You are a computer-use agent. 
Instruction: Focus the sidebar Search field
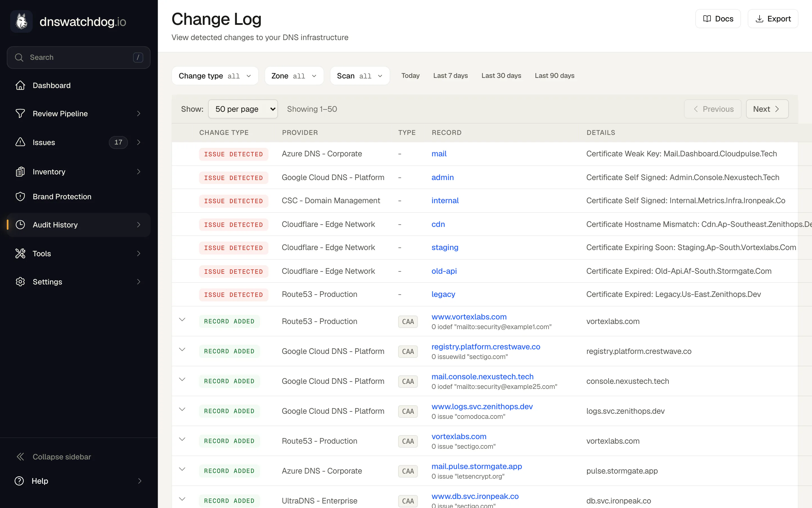78,58
